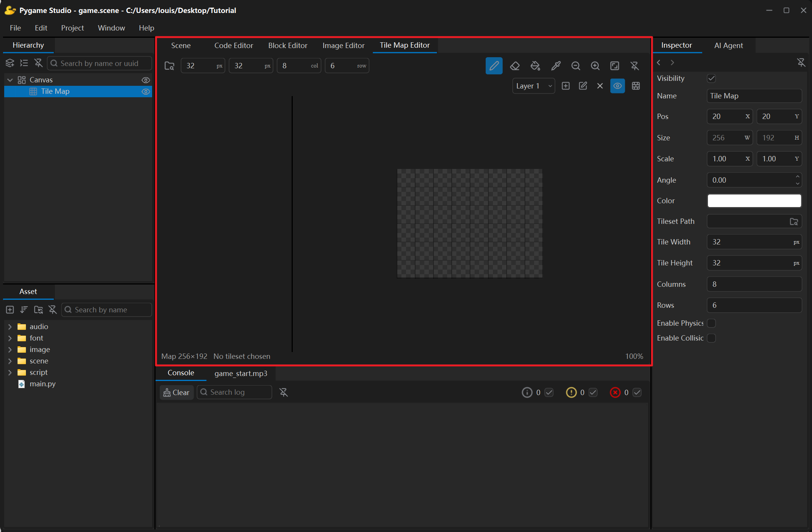Uncheck the Visibility checkbox in Inspector

click(711, 78)
